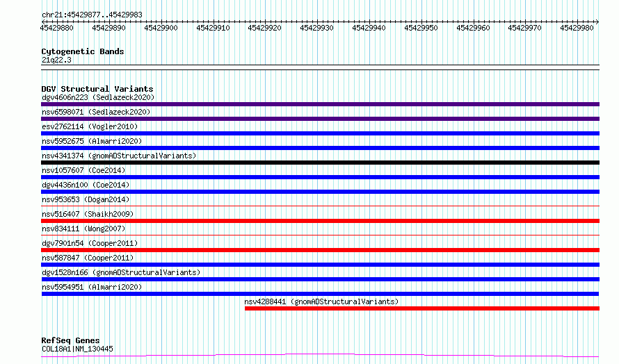Click the thin red line under nsv834111

320,235
